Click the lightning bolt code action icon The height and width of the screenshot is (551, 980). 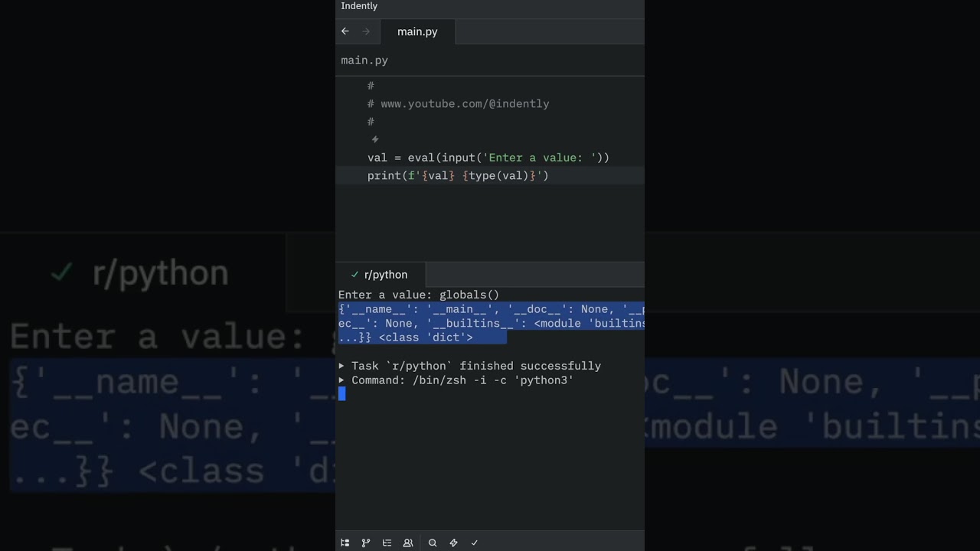tap(375, 139)
